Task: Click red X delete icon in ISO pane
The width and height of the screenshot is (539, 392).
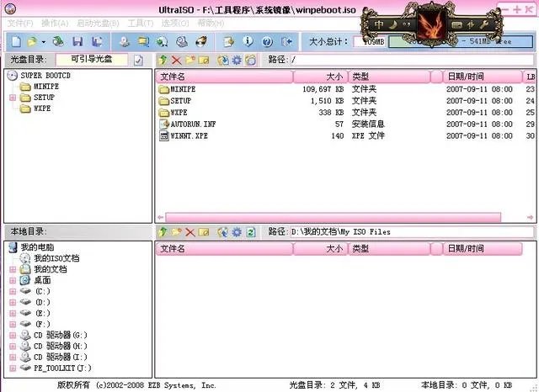Action: point(176,60)
